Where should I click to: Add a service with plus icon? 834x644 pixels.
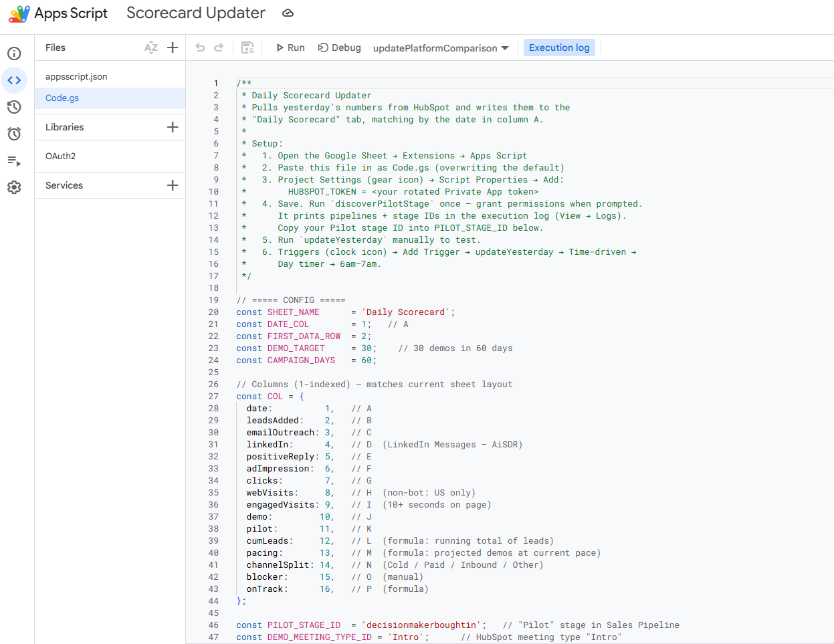(173, 185)
